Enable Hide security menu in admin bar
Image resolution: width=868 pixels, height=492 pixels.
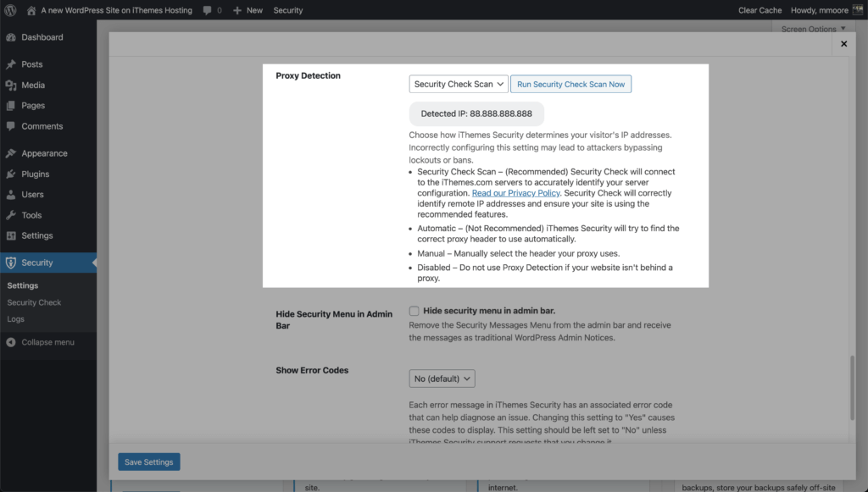pos(414,311)
